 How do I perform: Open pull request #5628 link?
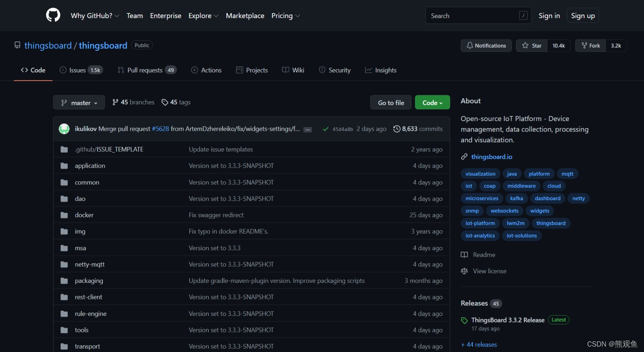pos(160,129)
